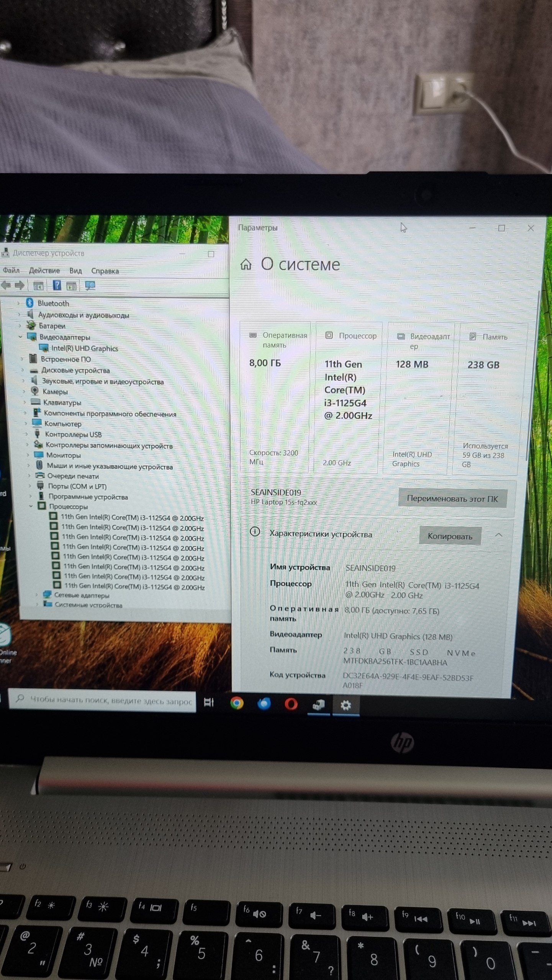Expand the Порты (COM и LPT) node
The image size is (552, 980).
(29, 486)
